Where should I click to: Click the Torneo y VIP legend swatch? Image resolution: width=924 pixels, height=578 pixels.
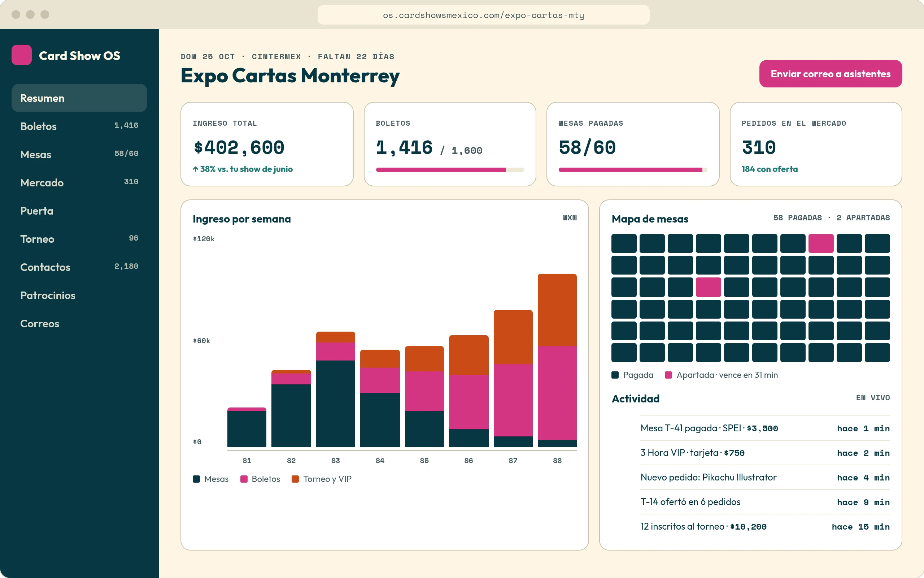pos(295,479)
